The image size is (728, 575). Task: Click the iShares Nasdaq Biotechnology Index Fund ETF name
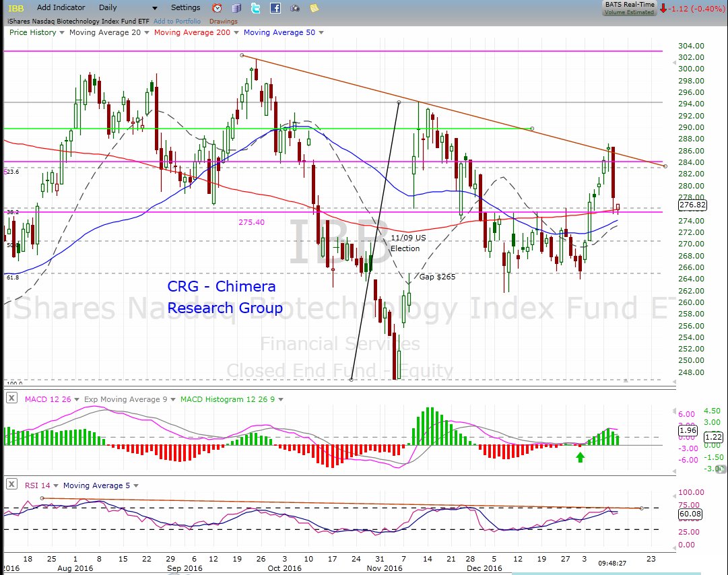tap(79, 21)
